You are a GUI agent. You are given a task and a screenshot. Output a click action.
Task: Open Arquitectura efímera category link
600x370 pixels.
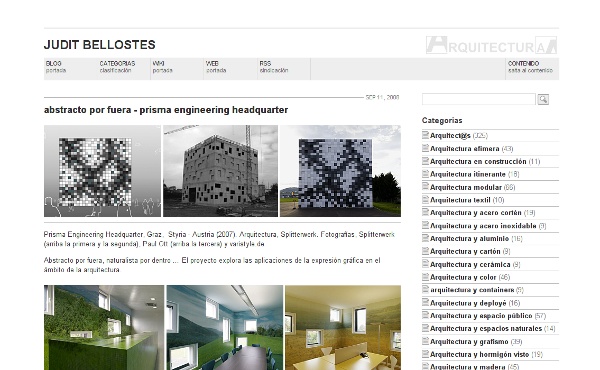(465, 148)
